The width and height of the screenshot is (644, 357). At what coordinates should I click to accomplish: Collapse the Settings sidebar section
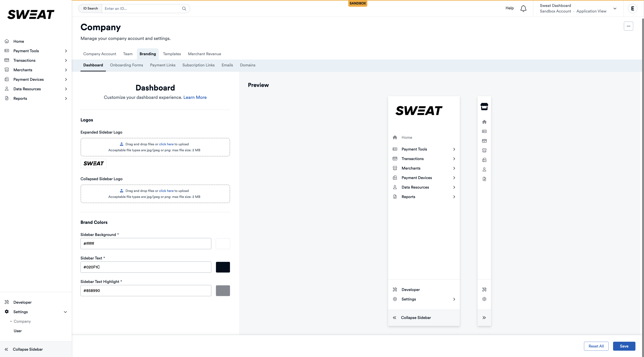(65, 312)
